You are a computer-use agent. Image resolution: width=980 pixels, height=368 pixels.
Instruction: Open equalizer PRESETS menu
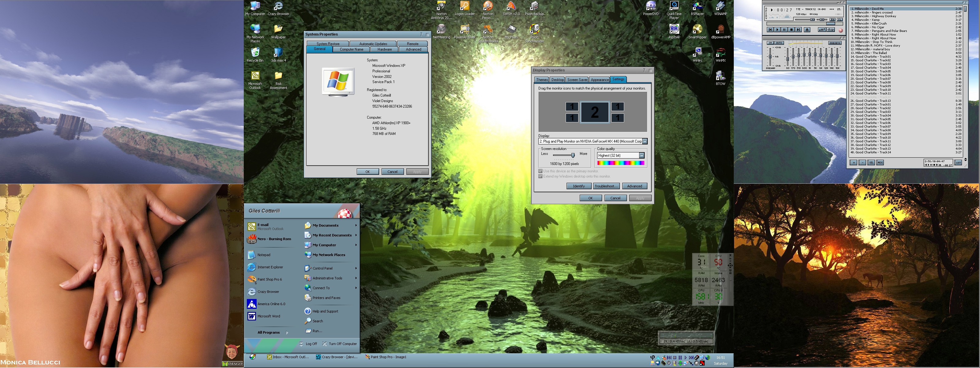[x=835, y=43]
